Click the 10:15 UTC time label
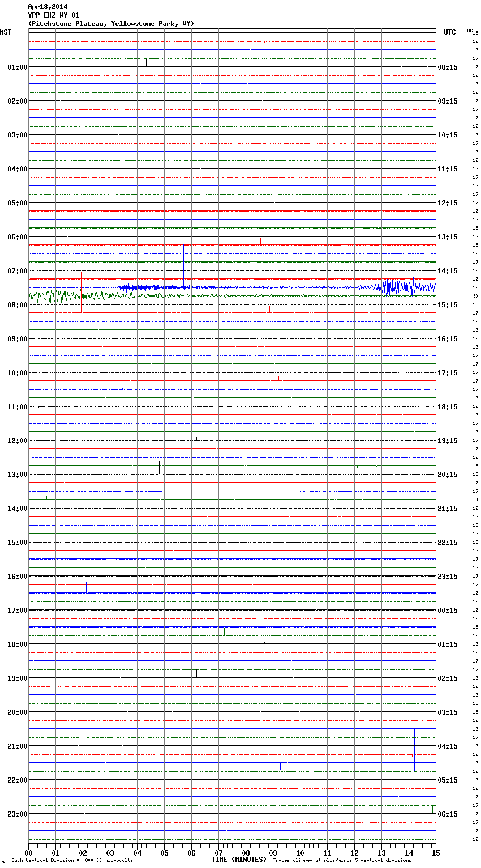Viewport: 481px width, 868px height. click(448, 135)
